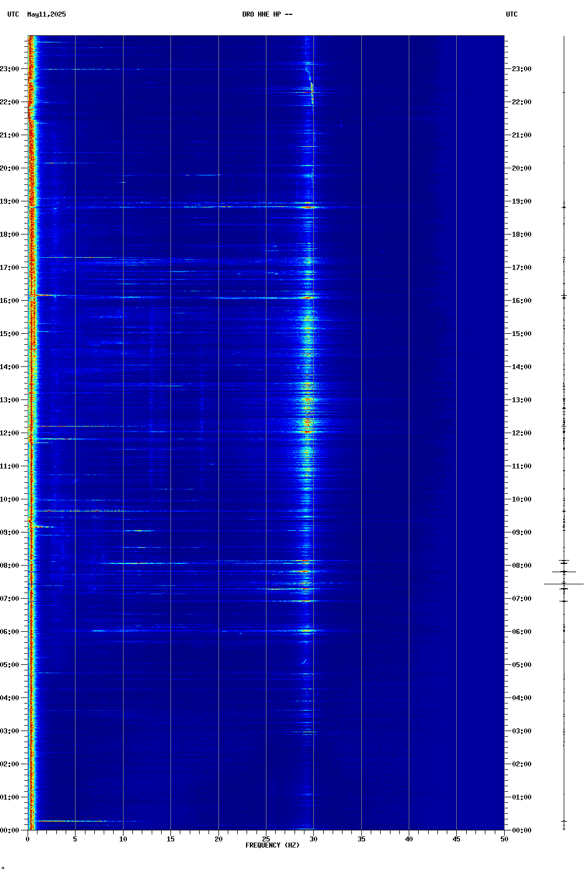The image size is (588, 874).
Task: Click the 08:00 label on left time axis
Action: [x=9, y=566]
